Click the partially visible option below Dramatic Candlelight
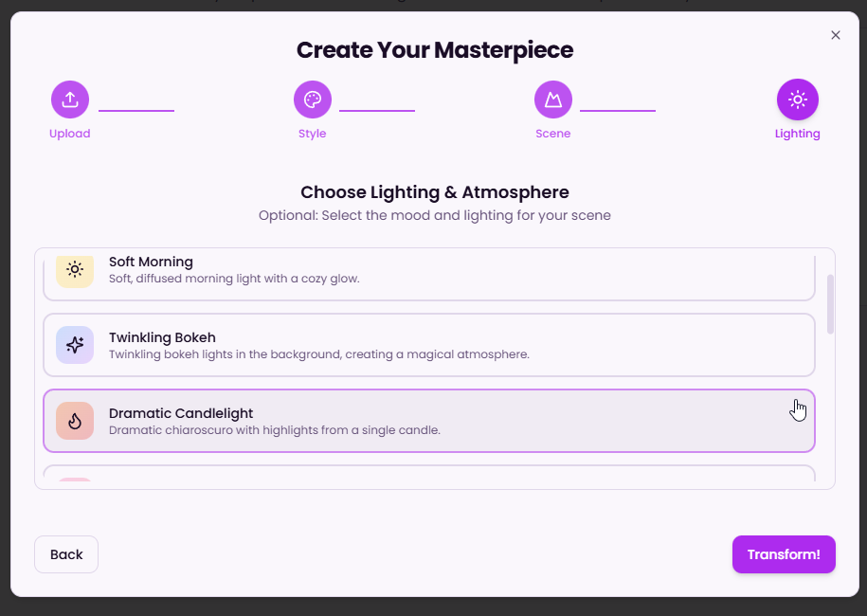867x616 pixels. pos(428,473)
